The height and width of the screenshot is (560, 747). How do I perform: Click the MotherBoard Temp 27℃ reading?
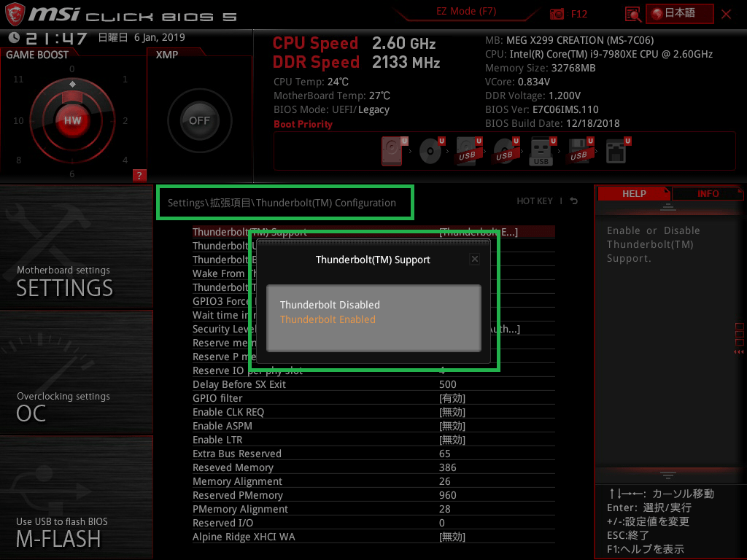tap(332, 96)
